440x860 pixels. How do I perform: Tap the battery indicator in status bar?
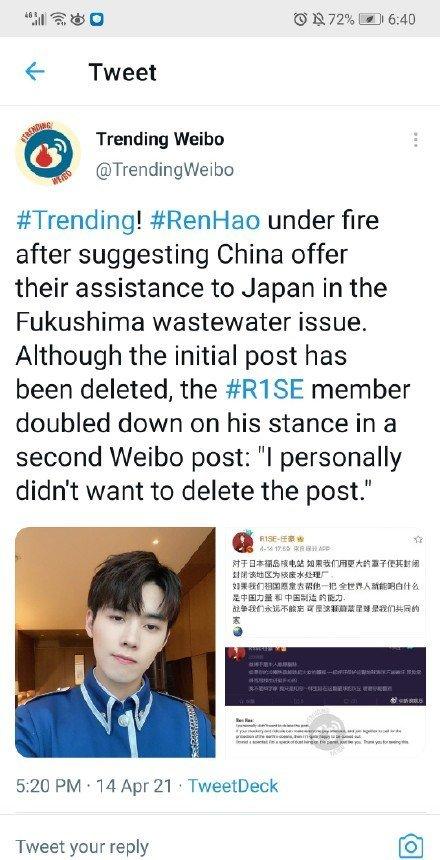[371, 19]
